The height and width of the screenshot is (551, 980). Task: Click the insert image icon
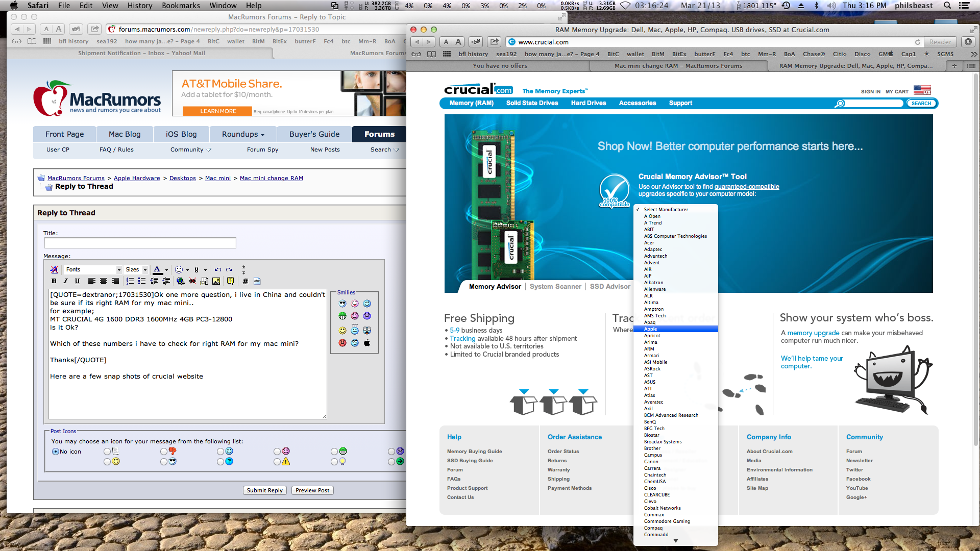click(x=216, y=281)
